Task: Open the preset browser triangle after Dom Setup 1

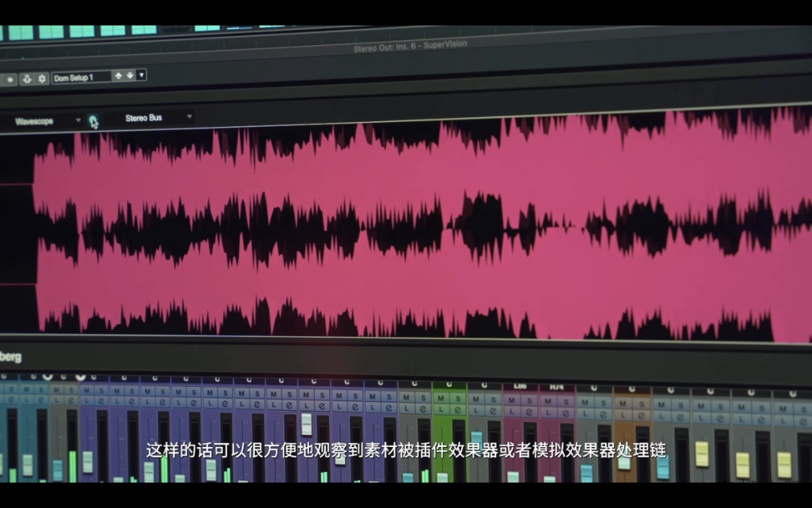Action: pos(141,75)
